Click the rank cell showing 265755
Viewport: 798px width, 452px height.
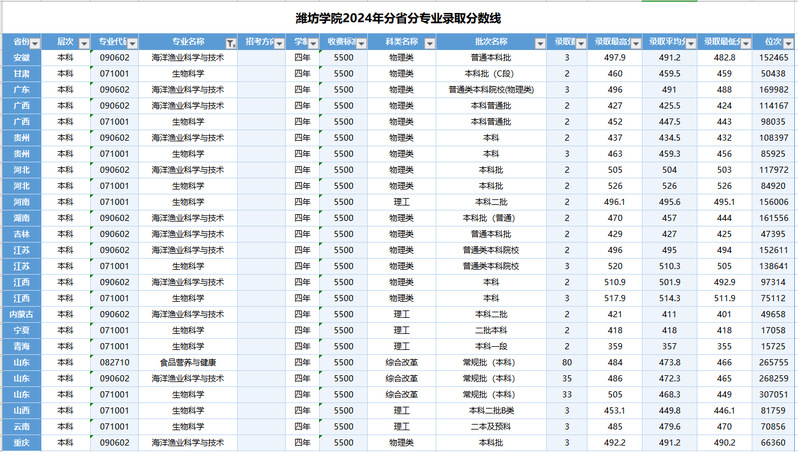pyautogui.click(x=773, y=362)
